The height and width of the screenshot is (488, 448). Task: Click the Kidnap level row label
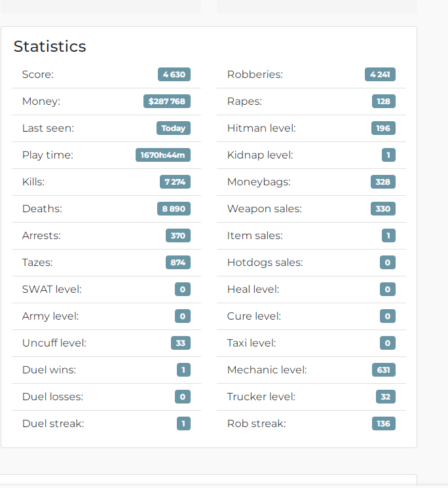(260, 155)
